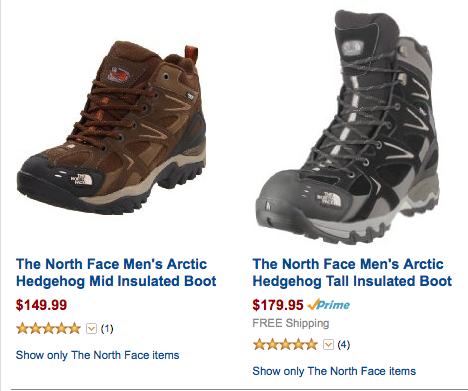
Task: Click the star rating of Tall boot
Action: [x=285, y=344]
